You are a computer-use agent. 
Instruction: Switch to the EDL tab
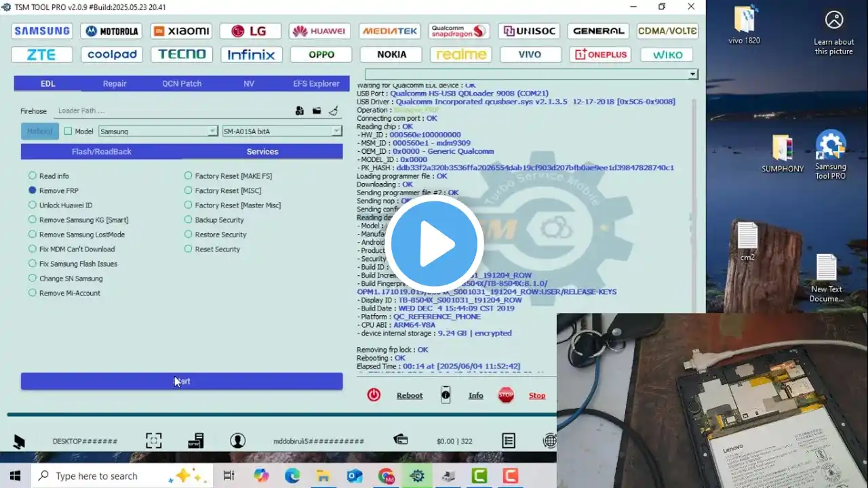pyautogui.click(x=47, y=83)
